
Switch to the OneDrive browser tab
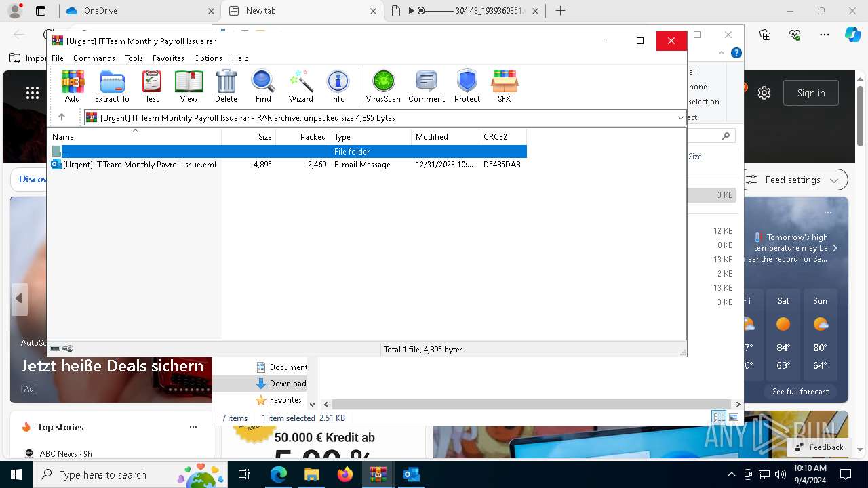(139, 11)
